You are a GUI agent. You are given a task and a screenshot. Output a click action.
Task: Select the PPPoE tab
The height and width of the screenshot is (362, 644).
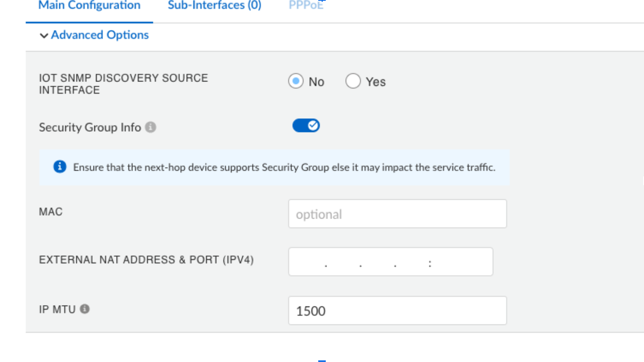(x=306, y=6)
